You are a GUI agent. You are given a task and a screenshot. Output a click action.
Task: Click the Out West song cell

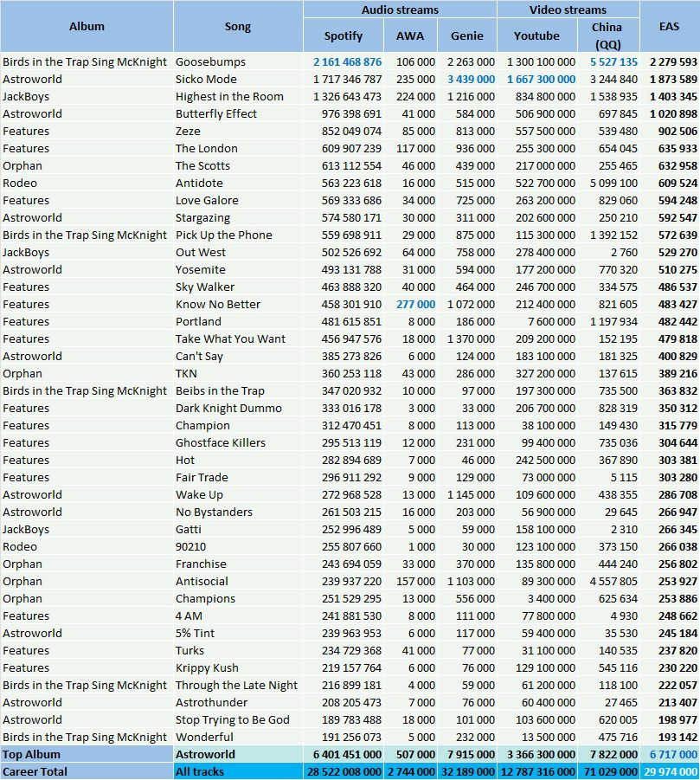238,252
